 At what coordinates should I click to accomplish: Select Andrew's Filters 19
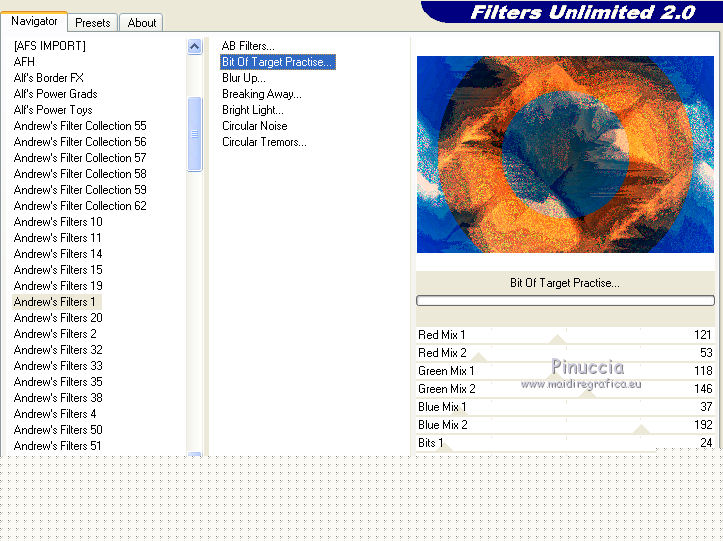click(58, 286)
